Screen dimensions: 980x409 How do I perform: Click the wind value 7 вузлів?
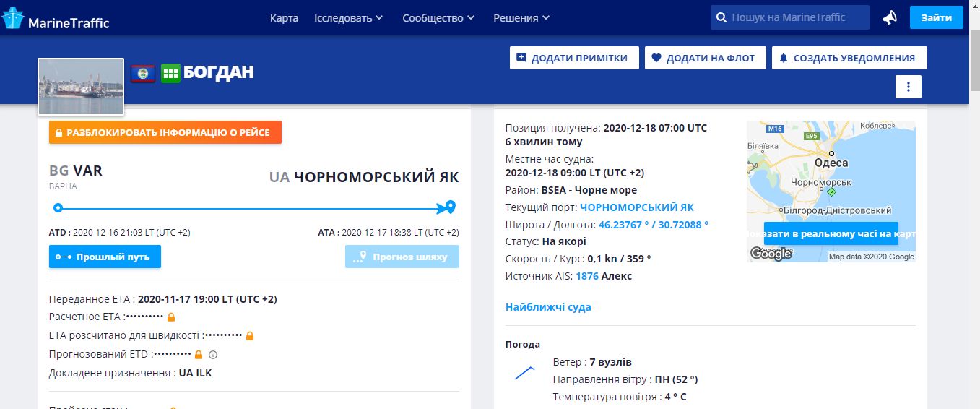[610, 362]
